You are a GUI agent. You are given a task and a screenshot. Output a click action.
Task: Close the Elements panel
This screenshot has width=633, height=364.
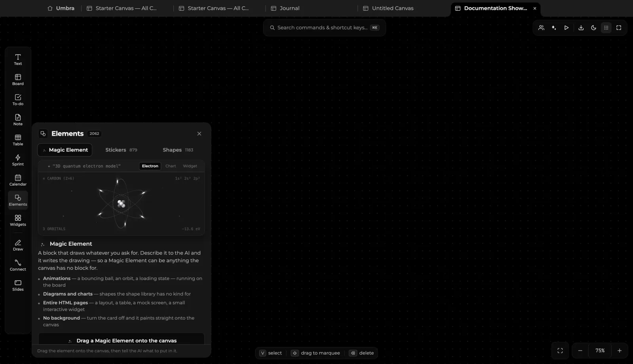click(199, 134)
